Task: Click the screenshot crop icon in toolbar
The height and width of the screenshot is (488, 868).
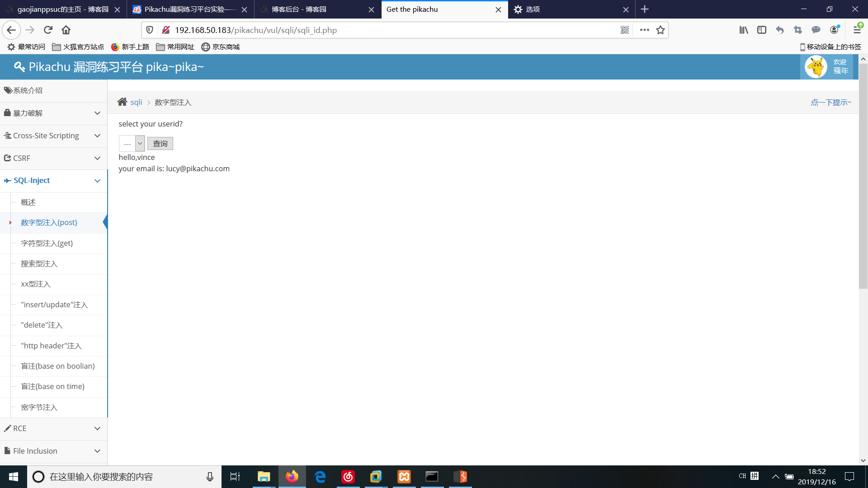Action: point(798,30)
